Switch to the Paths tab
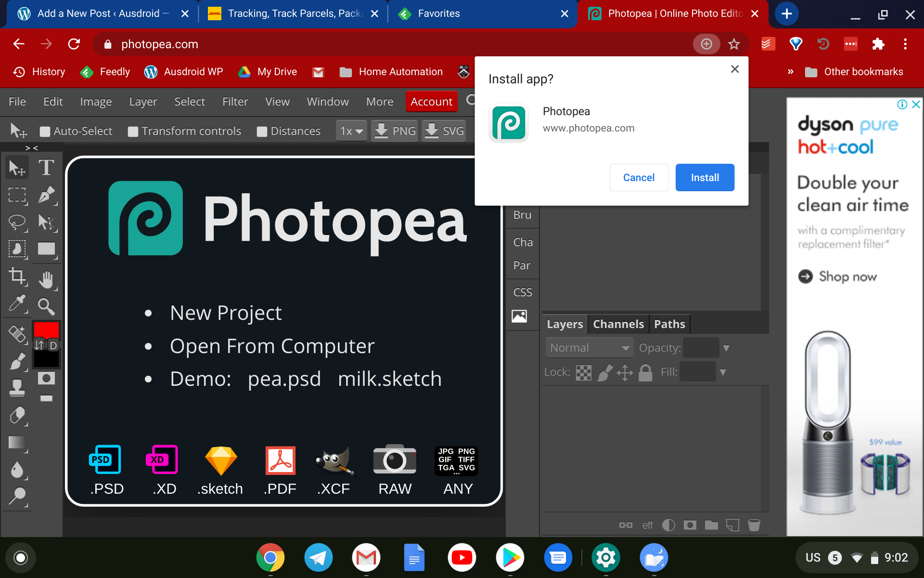The image size is (924, 578). 669,324
